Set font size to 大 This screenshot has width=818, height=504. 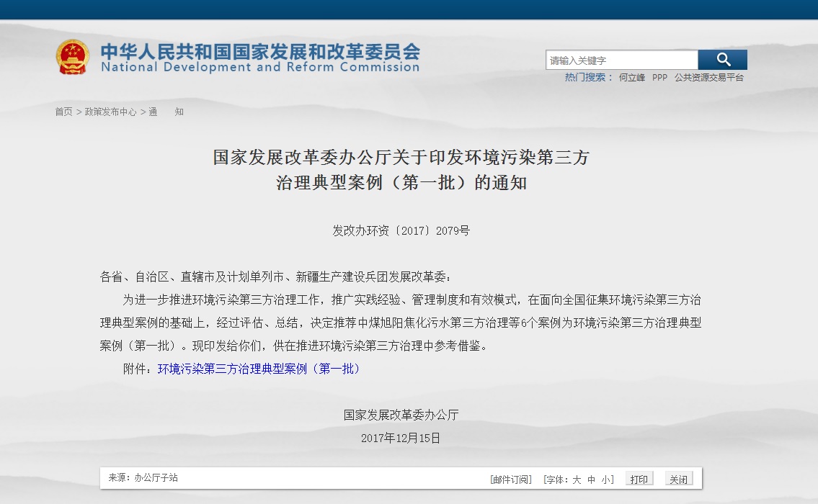(577, 480)
